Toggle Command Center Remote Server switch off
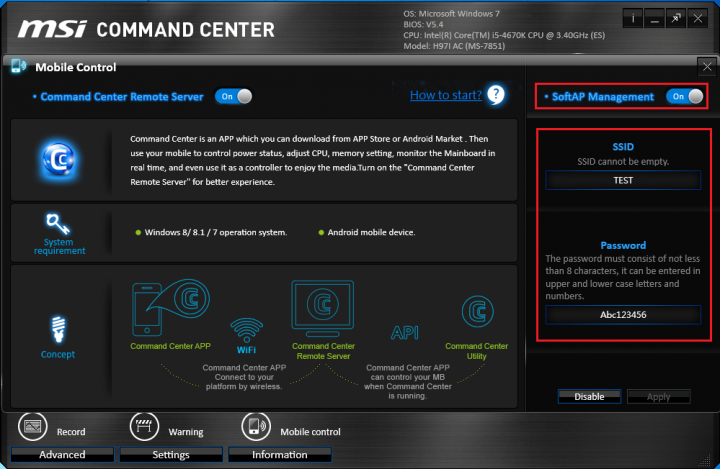This screenshot has height=469, width=720. (x=234, y=96)
